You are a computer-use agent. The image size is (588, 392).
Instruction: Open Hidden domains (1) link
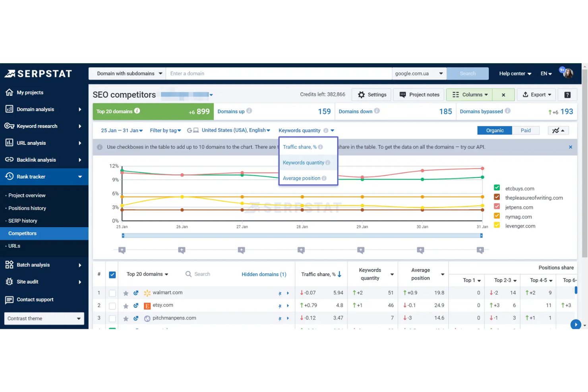tap(264, 274)
